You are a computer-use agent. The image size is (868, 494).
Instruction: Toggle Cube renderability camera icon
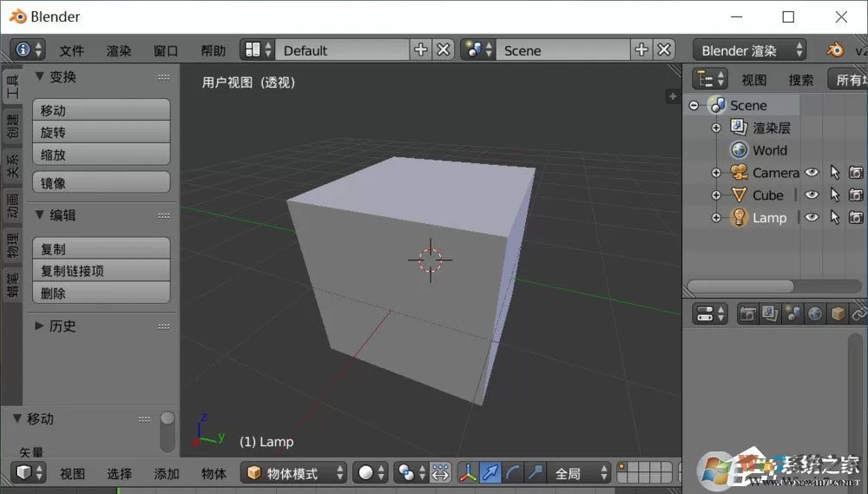[856, 195]
